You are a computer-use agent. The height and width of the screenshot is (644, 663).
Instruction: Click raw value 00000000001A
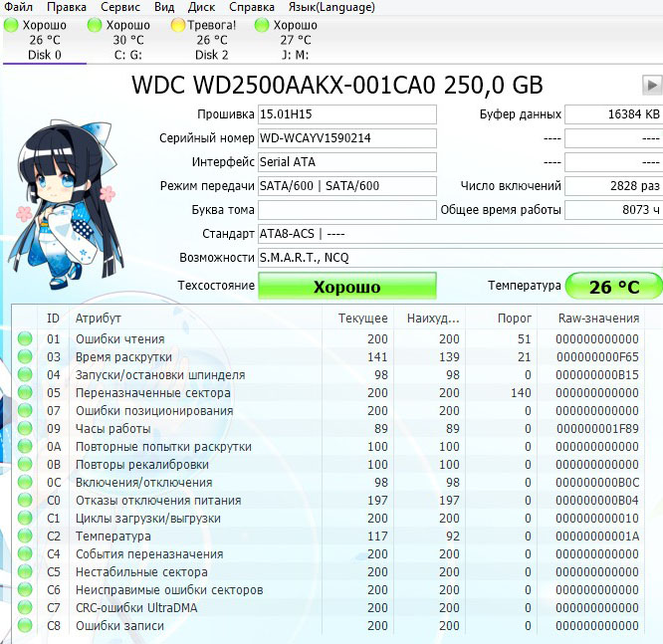coord(597,537)
